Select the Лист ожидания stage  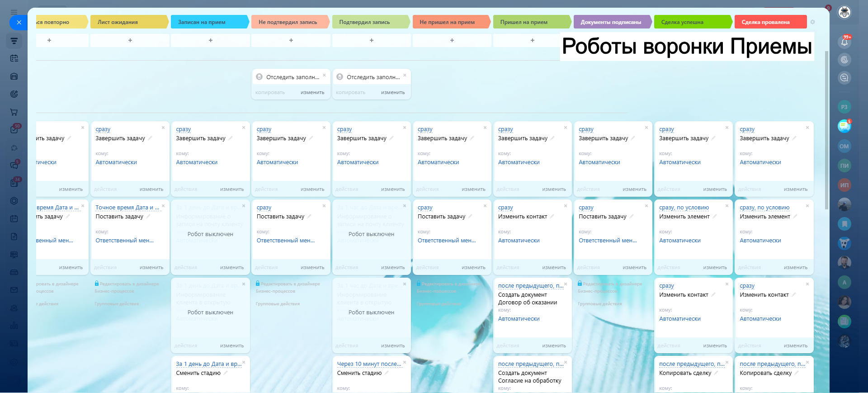(x=130, y=22)
